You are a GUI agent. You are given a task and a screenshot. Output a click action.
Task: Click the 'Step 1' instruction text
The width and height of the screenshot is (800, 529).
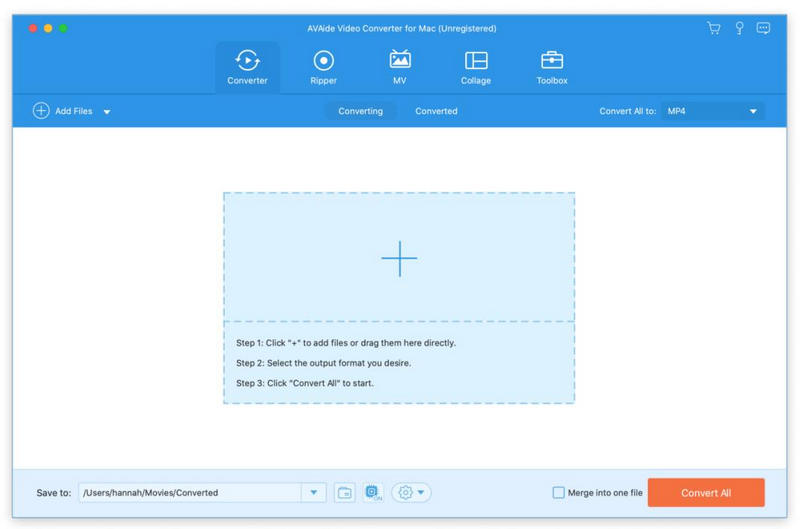tap(346, 343)
